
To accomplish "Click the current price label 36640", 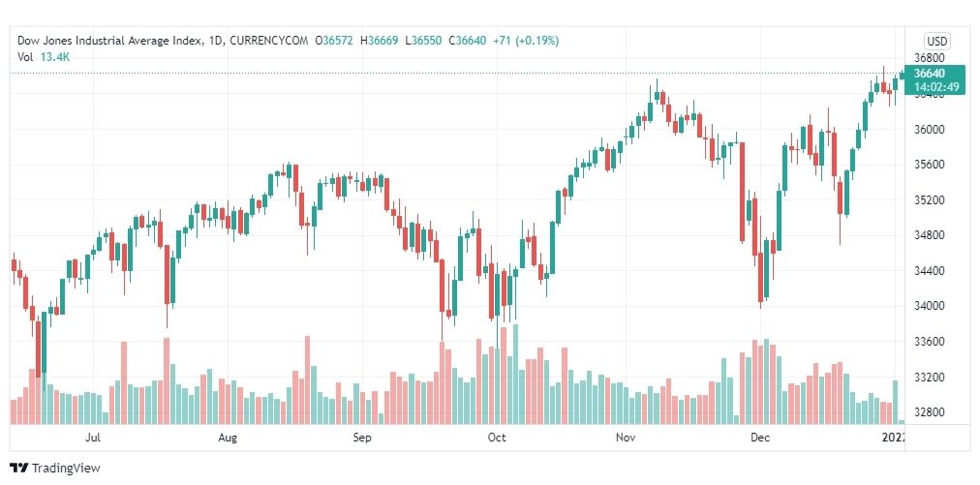I will click(x=929, y=74).
